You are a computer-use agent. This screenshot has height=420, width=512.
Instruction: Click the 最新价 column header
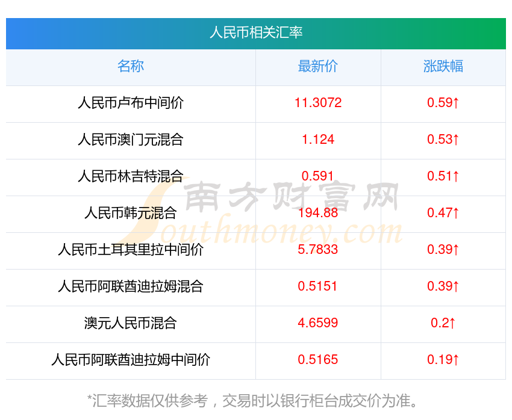[317, 66]
